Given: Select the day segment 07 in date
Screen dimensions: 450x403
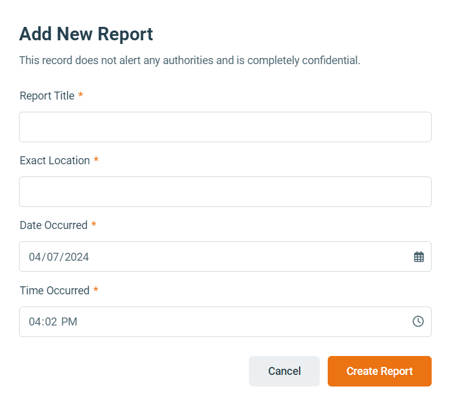Looking at the screenshot, I should [x=53, y=257].
